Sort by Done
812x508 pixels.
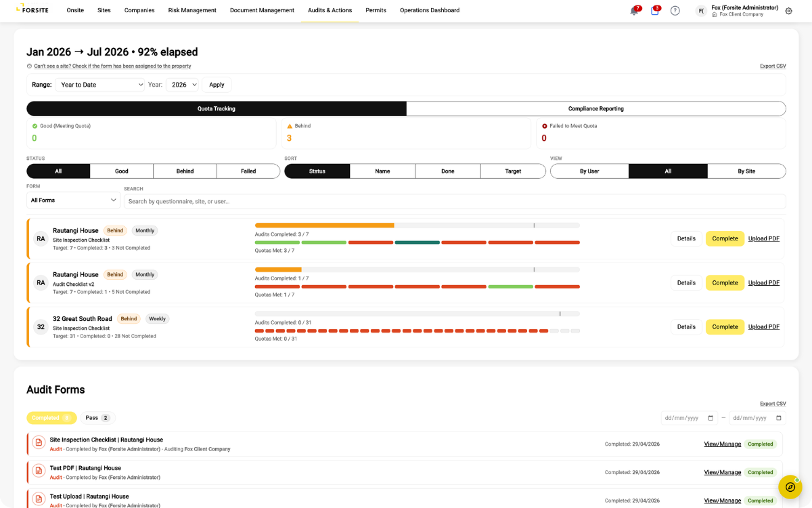click(448, 171)
